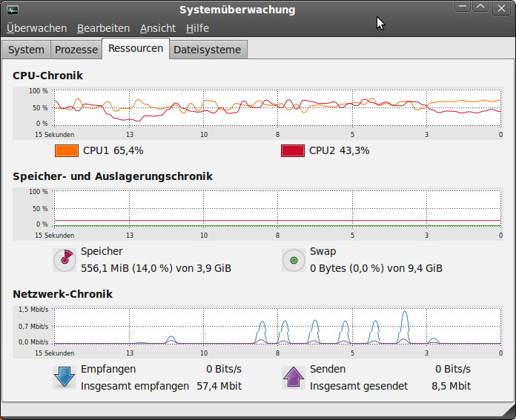This screenshot has height=420, width=516.
Task: Click the Swap pie chart icon
Action: tap(294, 260)
